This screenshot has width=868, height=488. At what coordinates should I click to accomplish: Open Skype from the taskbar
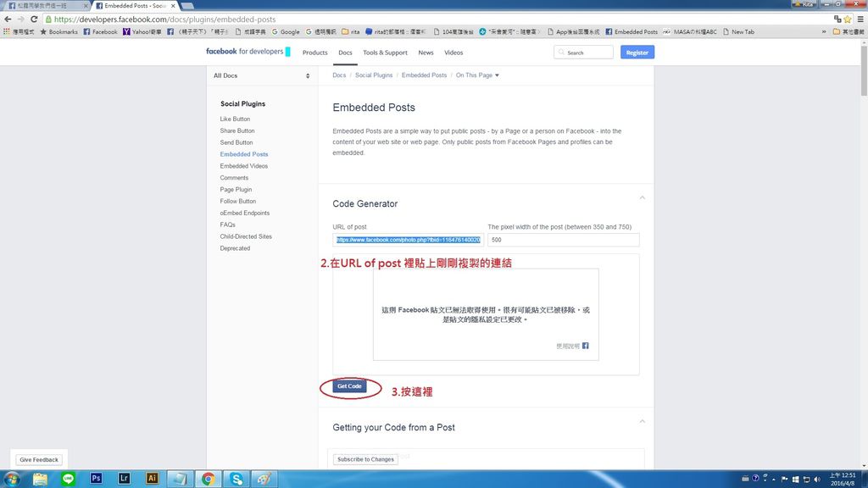point(236,479)
